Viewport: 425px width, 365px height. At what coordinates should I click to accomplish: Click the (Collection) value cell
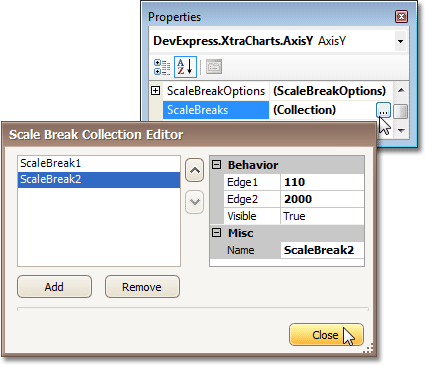coord(323,110)
